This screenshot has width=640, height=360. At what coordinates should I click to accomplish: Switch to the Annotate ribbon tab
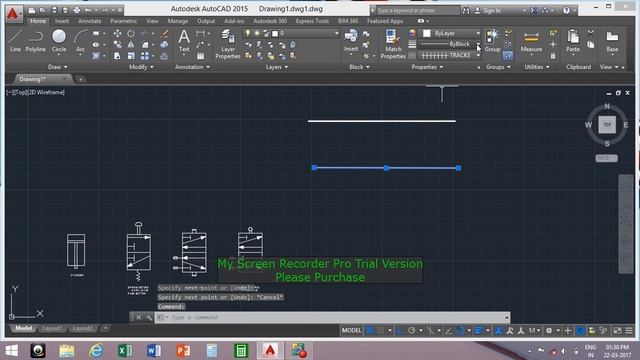point(89,21)
